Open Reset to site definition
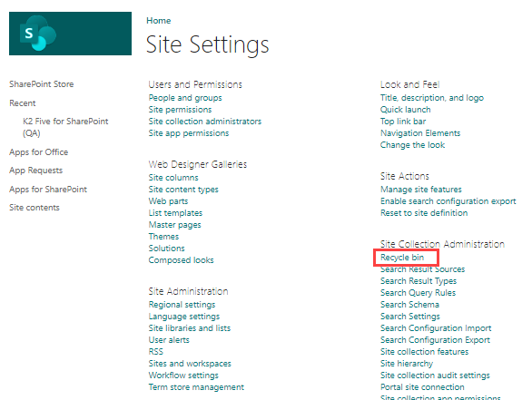This screenshot has width=532, height=400. (424, 213)
